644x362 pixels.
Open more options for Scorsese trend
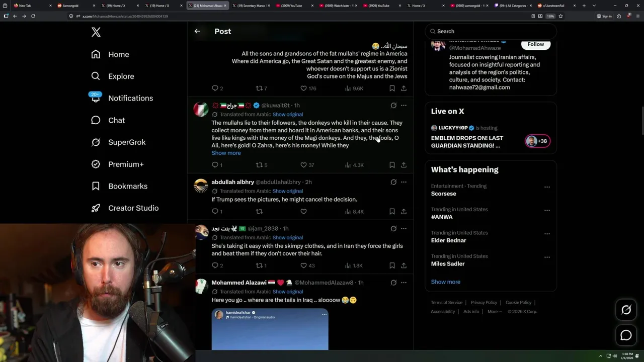pyautogui.click(x=547, y=187)
